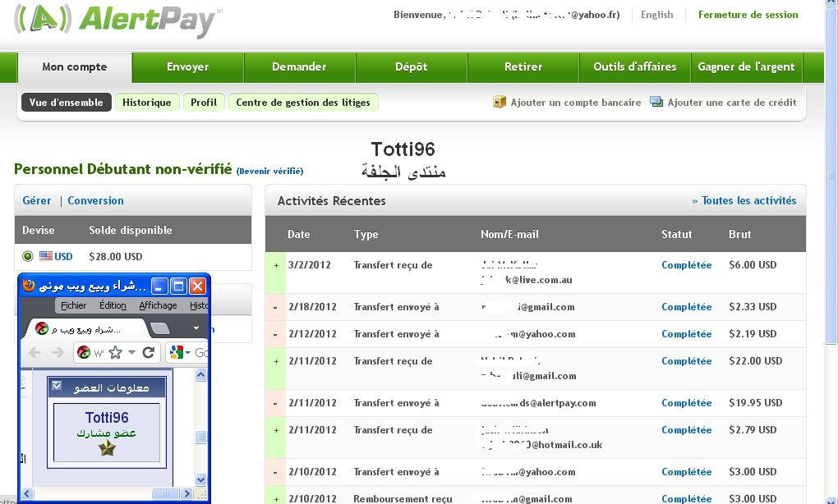Click the Totti96 username in member info box
Viewport: 838px width, 504px height.
[107, 418]
